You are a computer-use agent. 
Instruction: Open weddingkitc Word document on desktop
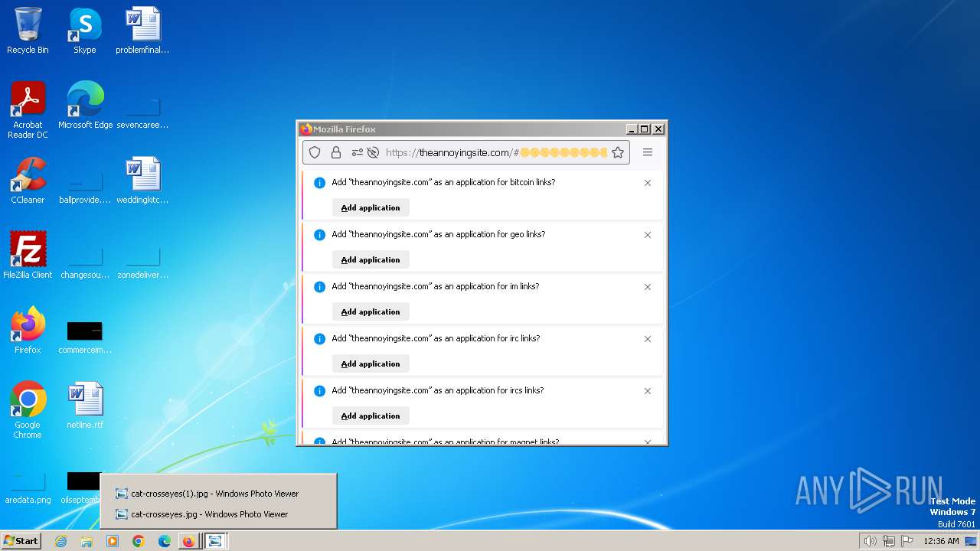(142, 181)
